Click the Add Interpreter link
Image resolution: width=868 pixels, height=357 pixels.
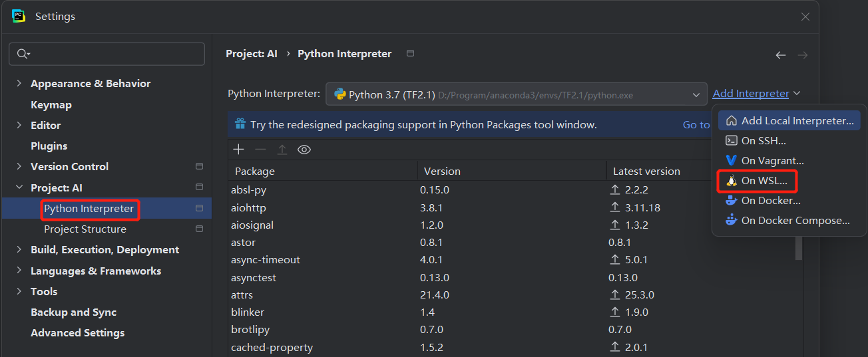(x=750, y=94)
